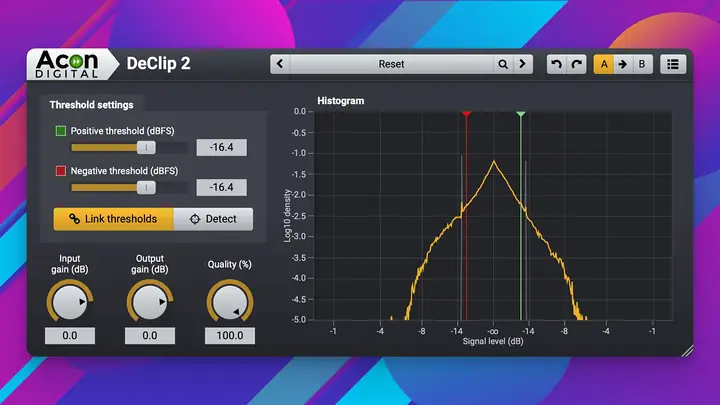Go to next preset with right chevron
The height and width of the screenshot is (405, 720).
[523, 64]
